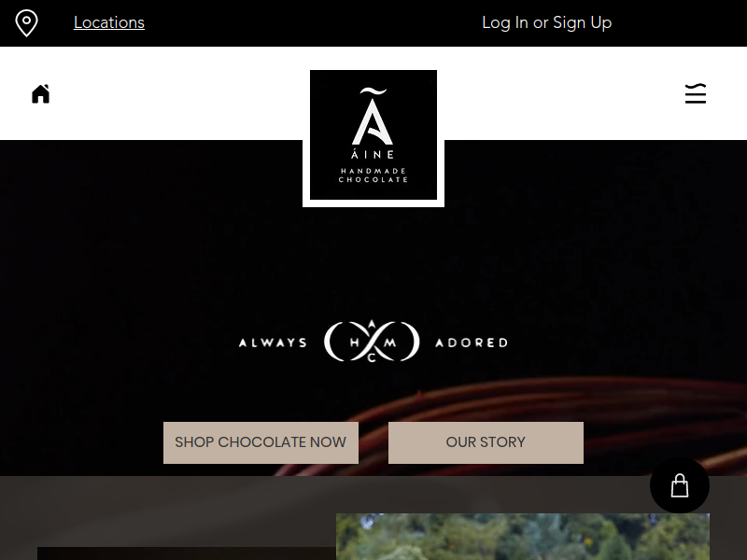Image resolution: width=747 pixels, height=560 pixels.
Task: Open the forest landscape photo
Action: 523,537
